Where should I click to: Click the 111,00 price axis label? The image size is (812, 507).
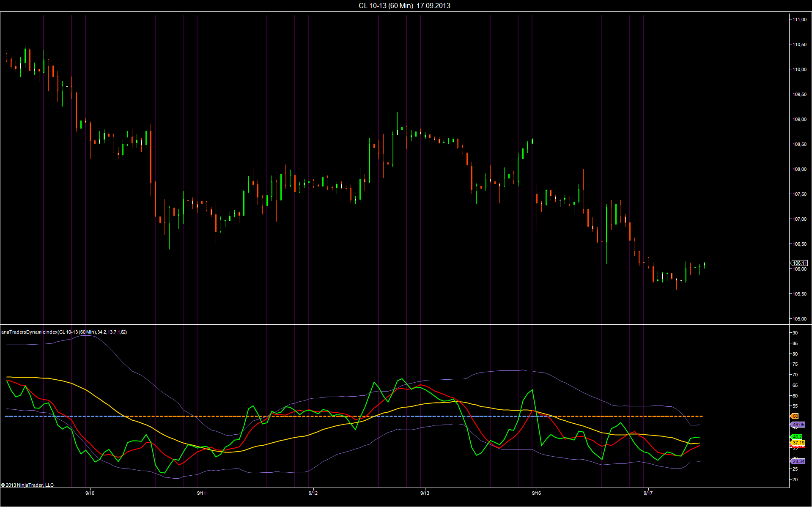[799, 19]
